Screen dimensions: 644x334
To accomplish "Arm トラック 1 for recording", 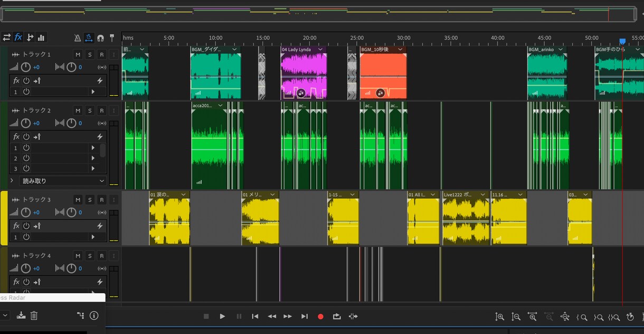I will [101, 54].
